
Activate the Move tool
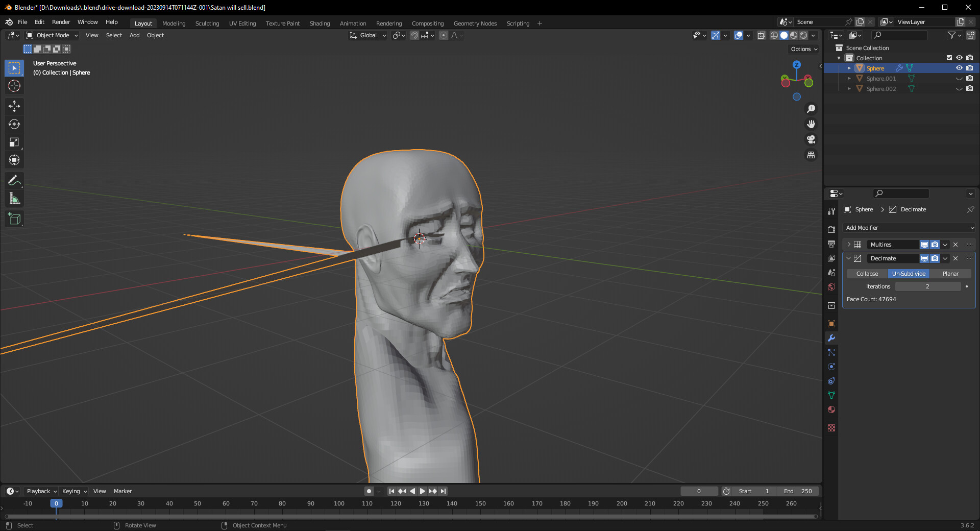(14, 106)
